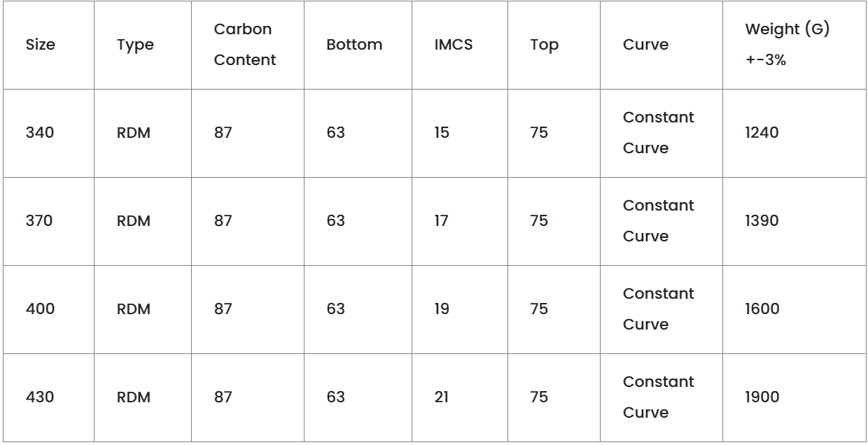Click the IMCS value 15

[x=442, y=134]
